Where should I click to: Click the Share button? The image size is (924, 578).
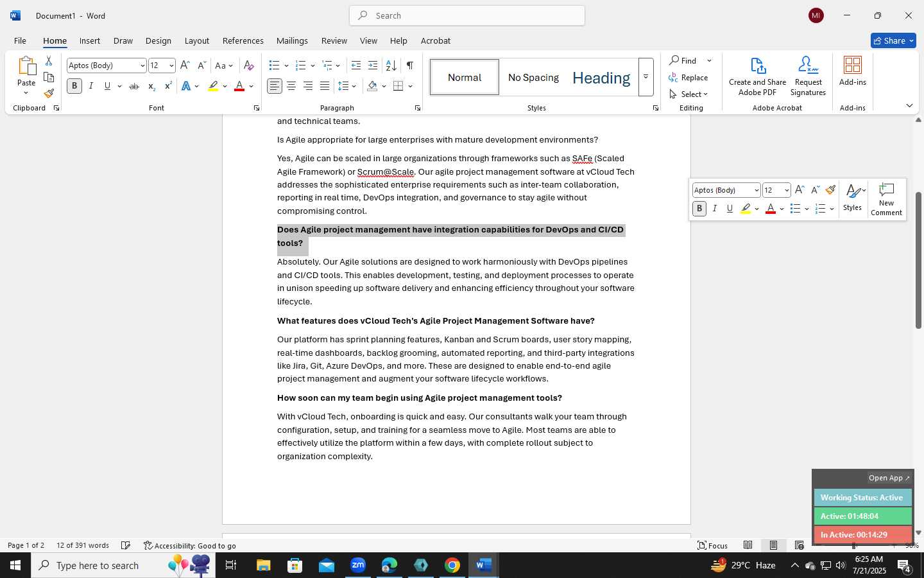(x=893, y=40)
